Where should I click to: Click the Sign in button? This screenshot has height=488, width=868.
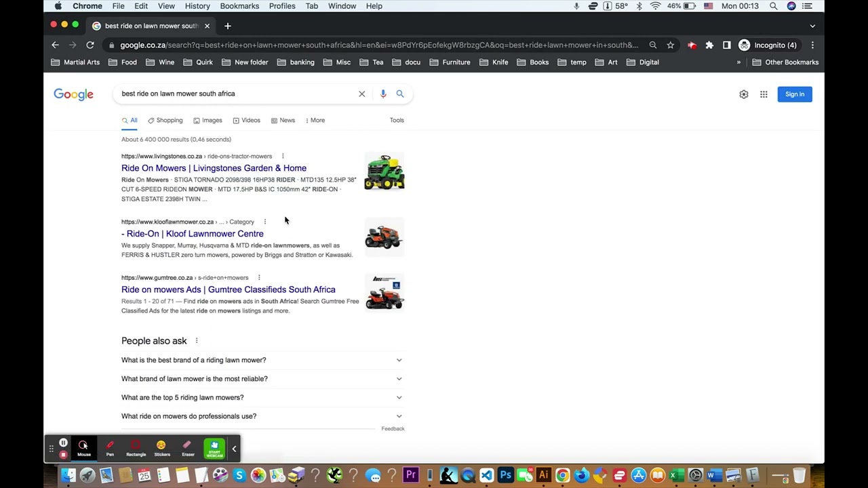(795, 94)
